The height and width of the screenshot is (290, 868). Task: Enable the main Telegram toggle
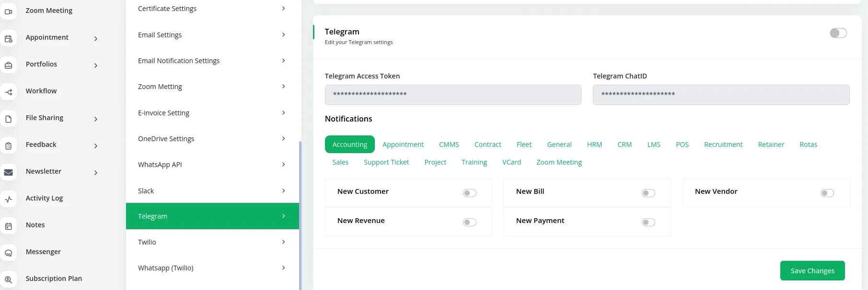[x=838, y=33]
